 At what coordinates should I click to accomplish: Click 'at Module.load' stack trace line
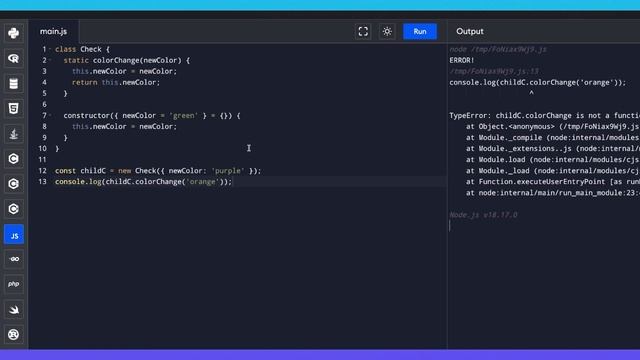pyautogui.click(x=553, y=160)
